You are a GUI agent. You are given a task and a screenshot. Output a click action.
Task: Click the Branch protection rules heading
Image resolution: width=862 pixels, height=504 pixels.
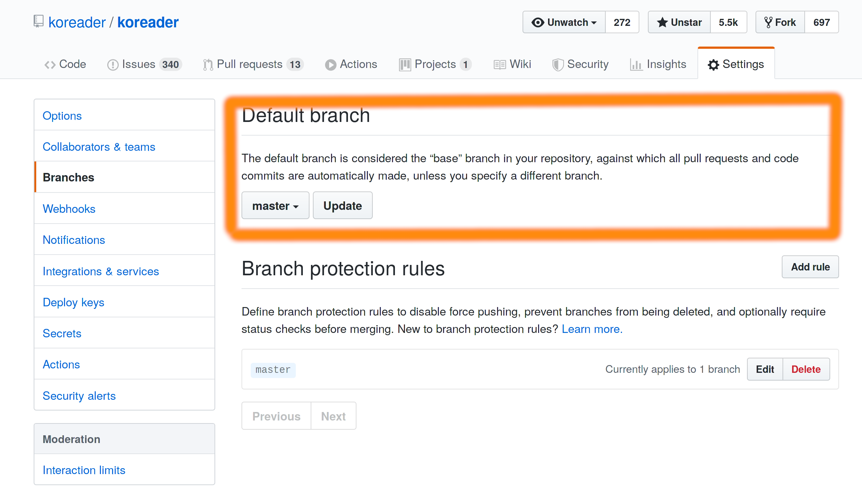(343, 269)
